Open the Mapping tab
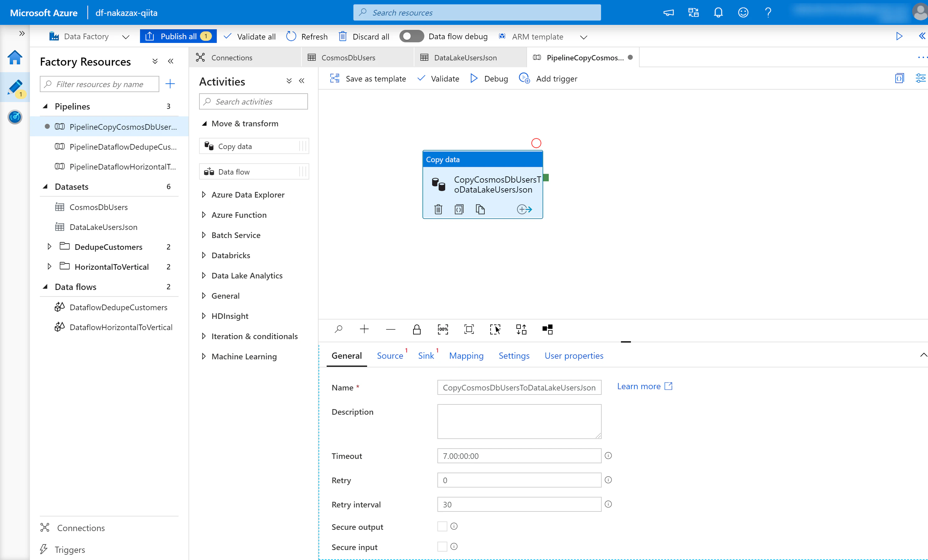Viewport: 928px width, 560px height. (x=466, y=356)
